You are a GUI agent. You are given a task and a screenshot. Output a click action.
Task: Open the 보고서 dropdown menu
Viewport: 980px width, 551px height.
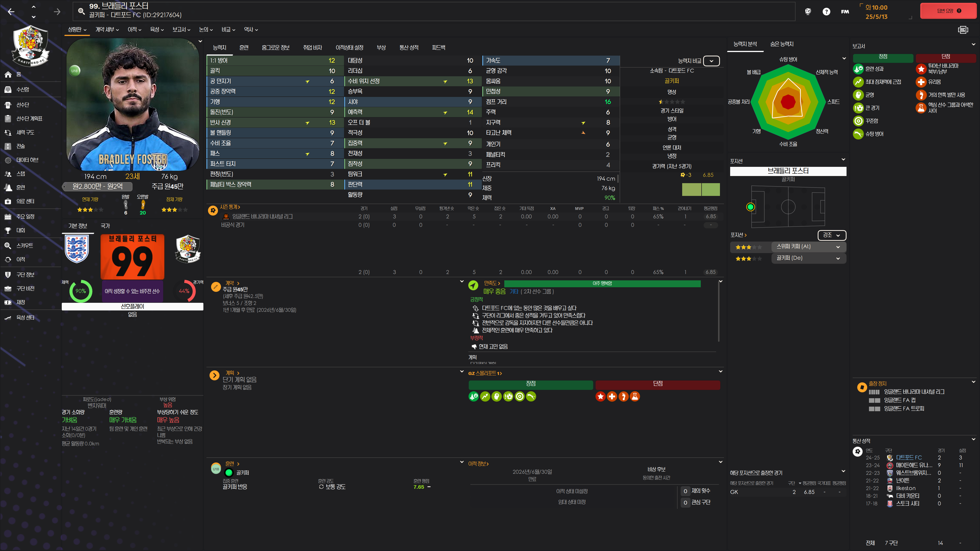tap(181, 29)
